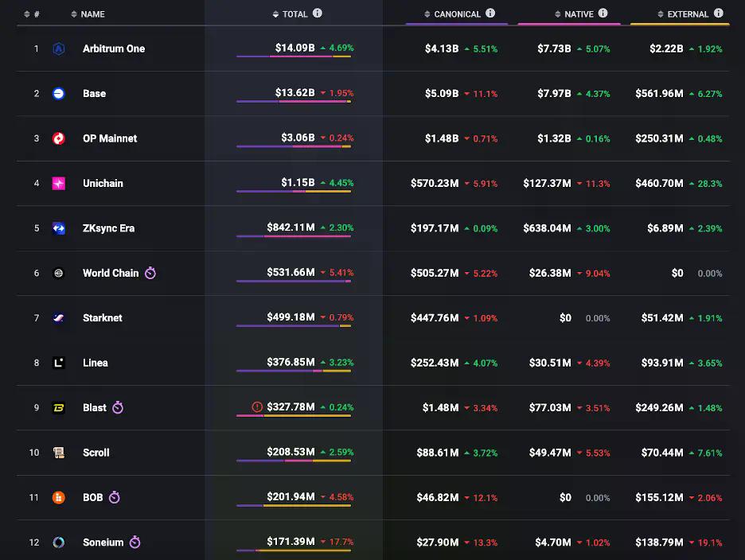Click ZKsync Era total $842.11M
This screenshot has width=745, height=560.
point(291,227)
